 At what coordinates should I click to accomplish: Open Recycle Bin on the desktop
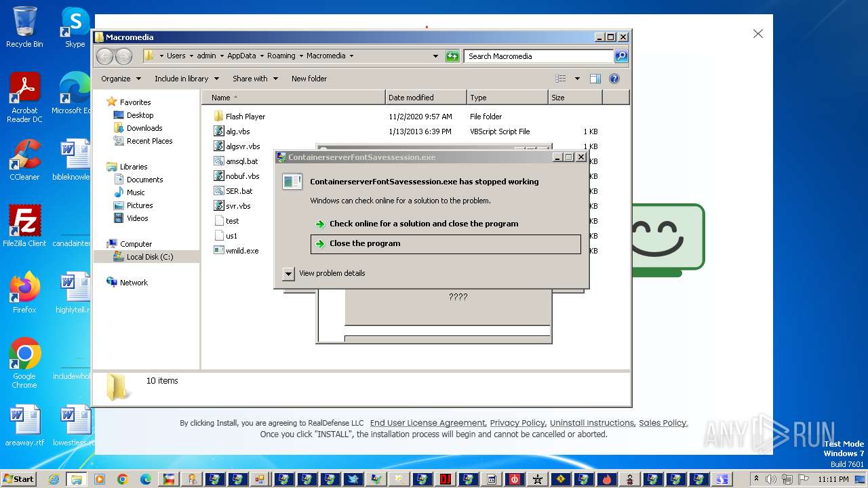(24, 27)
